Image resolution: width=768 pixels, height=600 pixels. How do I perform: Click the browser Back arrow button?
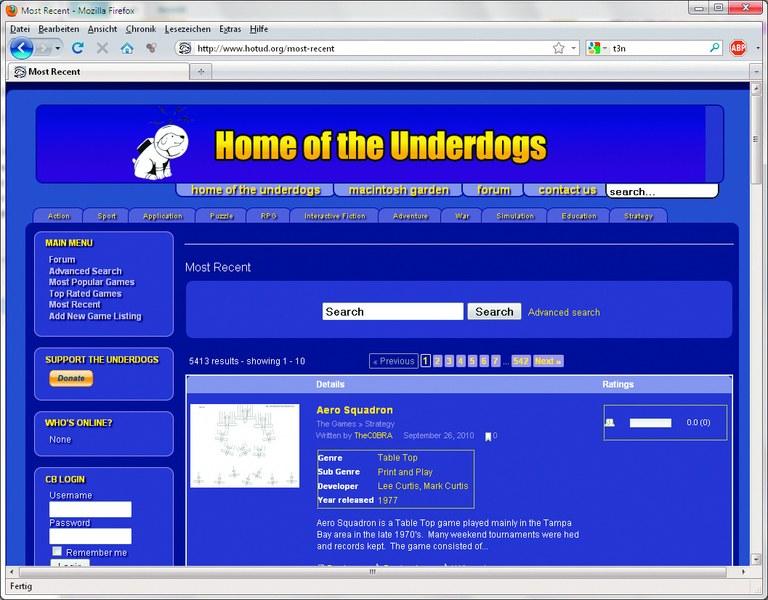(x=21, y=48)
